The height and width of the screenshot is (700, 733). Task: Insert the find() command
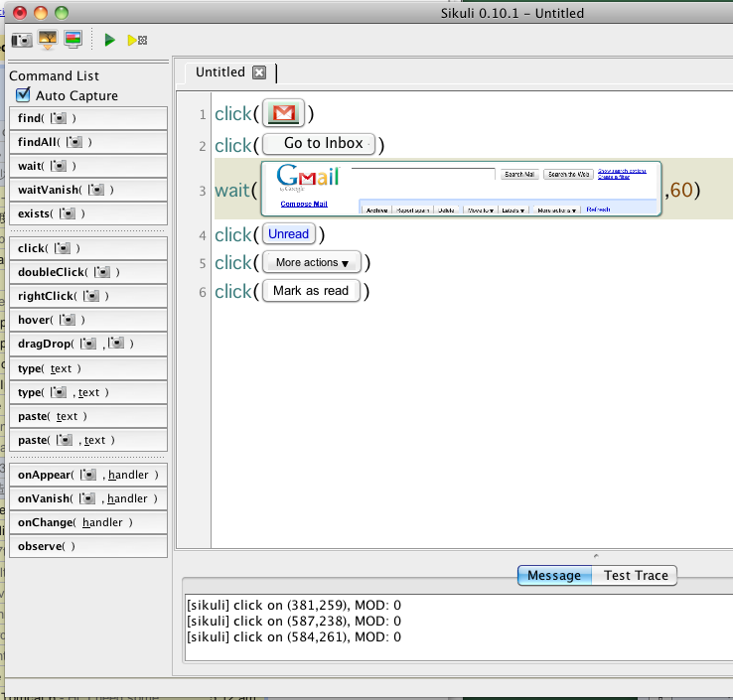tap(88, 118)
